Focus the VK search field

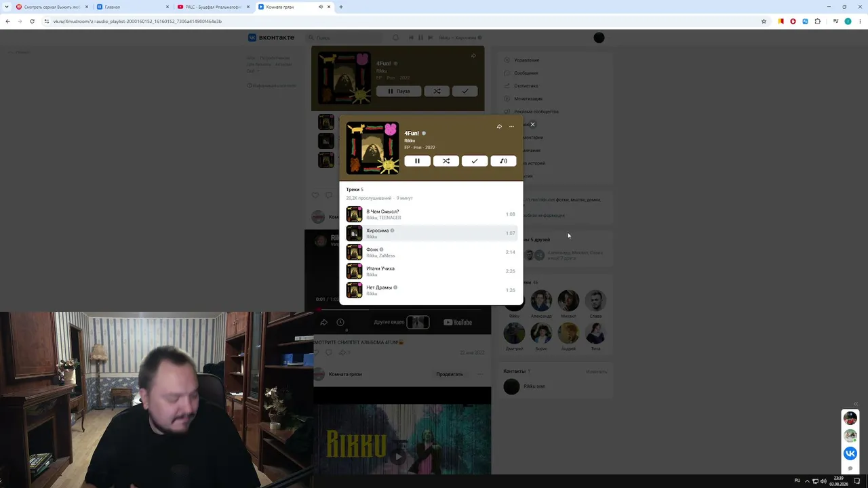coord(344,38)
